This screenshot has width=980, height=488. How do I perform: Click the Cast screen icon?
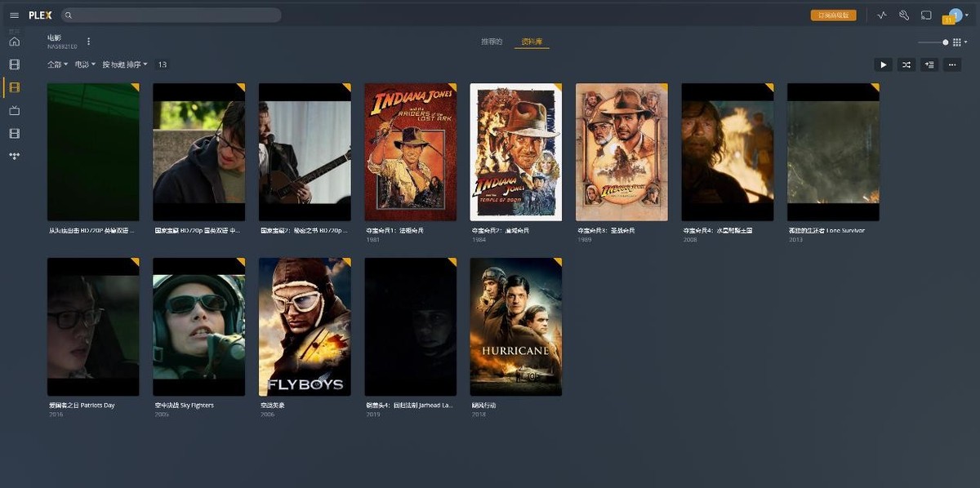[x=926, y=16]
